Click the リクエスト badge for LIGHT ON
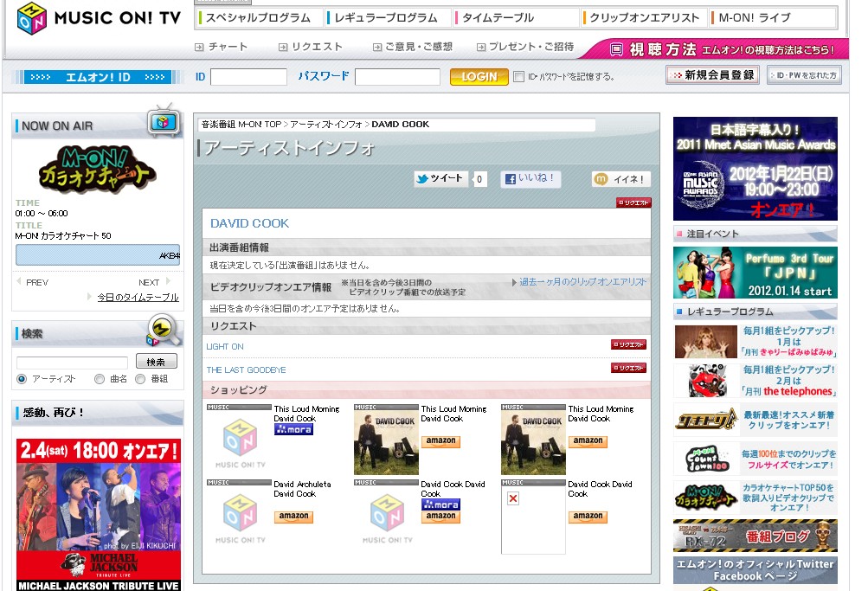Image resolution: width=868 pixels, height=591 pixels. [x=629, y=344]
